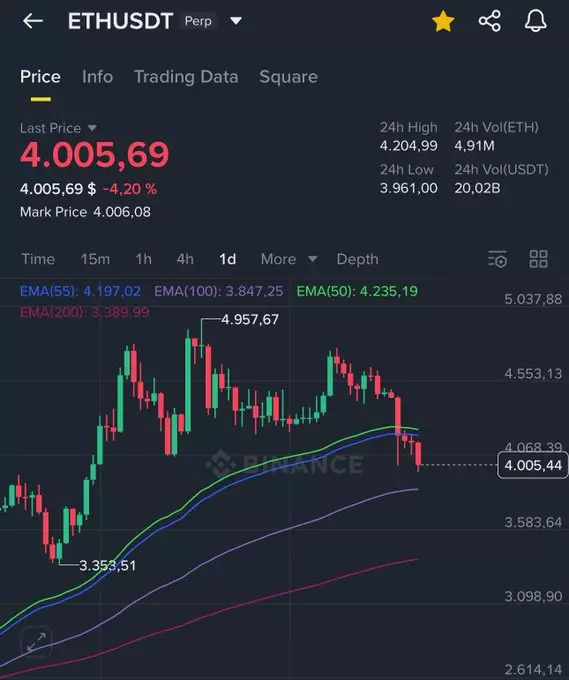Show the Depth chart

357,259
